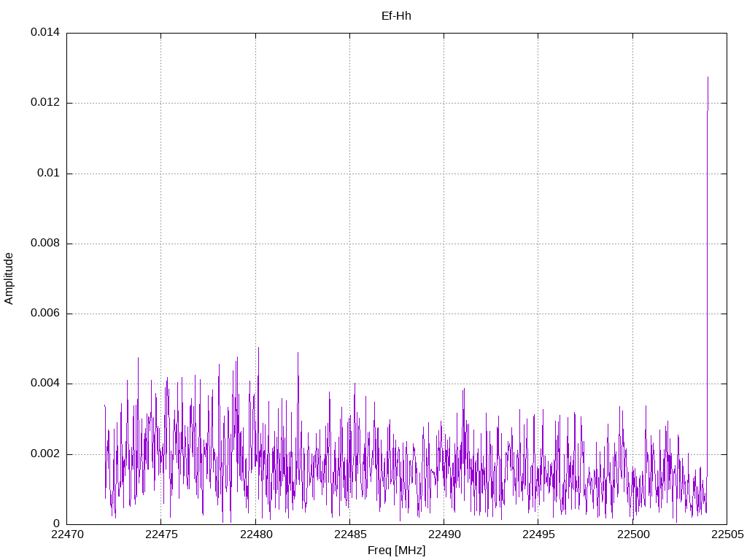Click the 22505 x-axis tick label
This screenshot has height=560, width=747.
[726, 534]
